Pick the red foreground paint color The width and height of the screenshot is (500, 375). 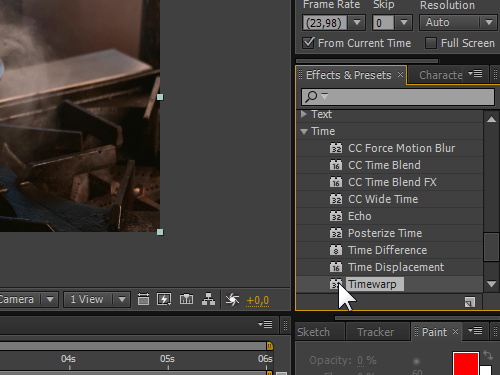(x=466, y=363)
